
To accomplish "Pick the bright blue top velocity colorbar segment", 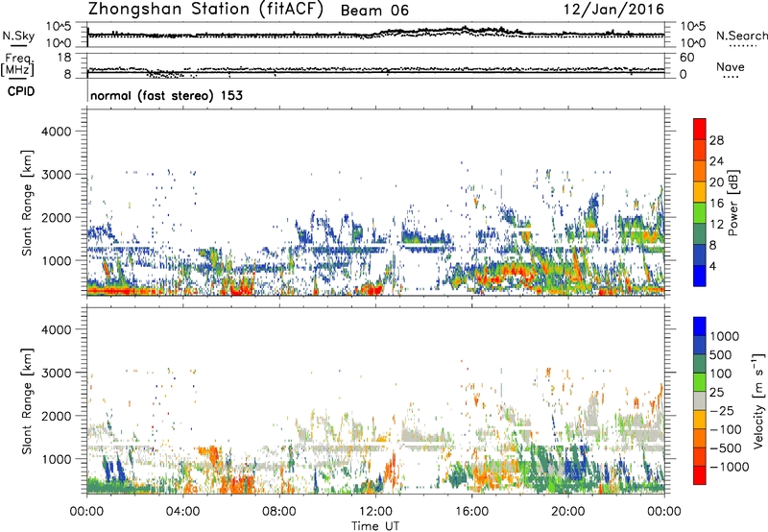I will coord(700,326).
